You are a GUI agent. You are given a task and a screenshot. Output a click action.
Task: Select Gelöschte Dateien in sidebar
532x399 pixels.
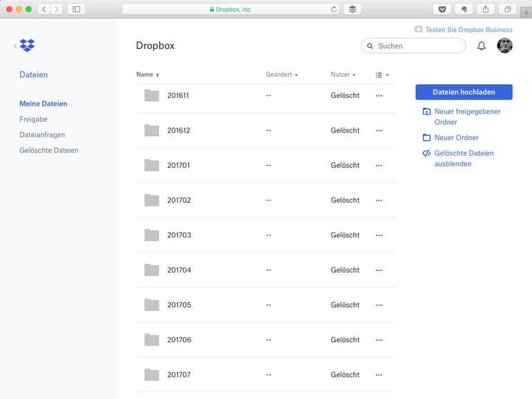pyautogui.click(x=49, y=150)
